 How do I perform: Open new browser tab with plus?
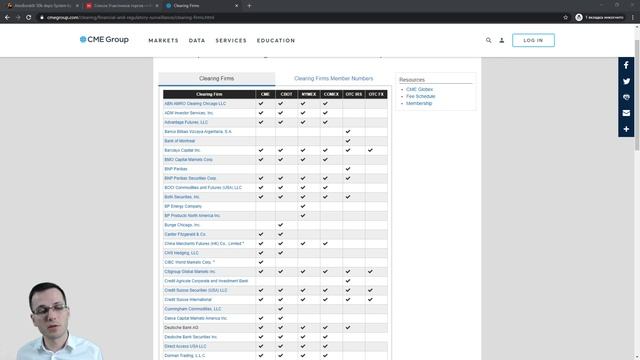tap(249, 6)
